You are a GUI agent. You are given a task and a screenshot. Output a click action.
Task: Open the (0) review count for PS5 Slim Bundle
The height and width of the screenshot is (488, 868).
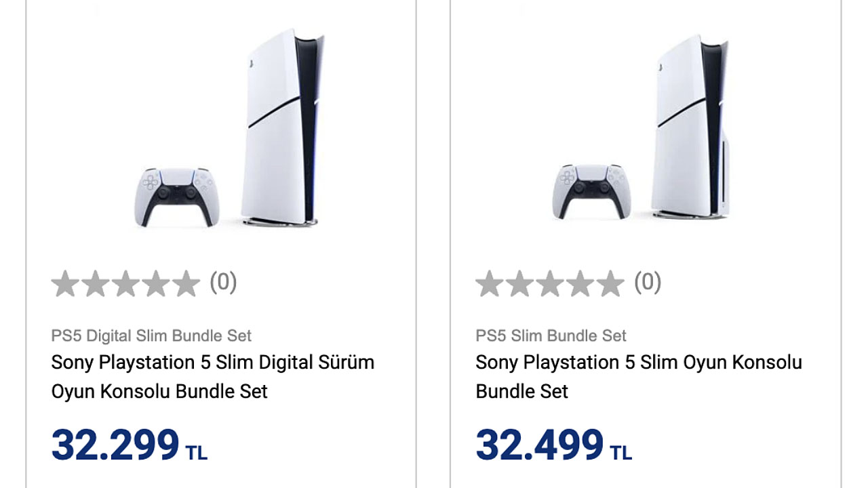[648, 282]
